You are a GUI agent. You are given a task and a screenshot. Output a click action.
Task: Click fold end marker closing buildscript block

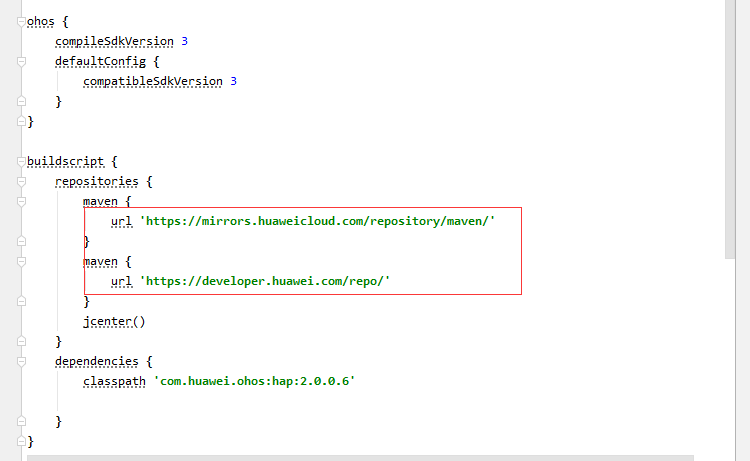coord(21,441)
